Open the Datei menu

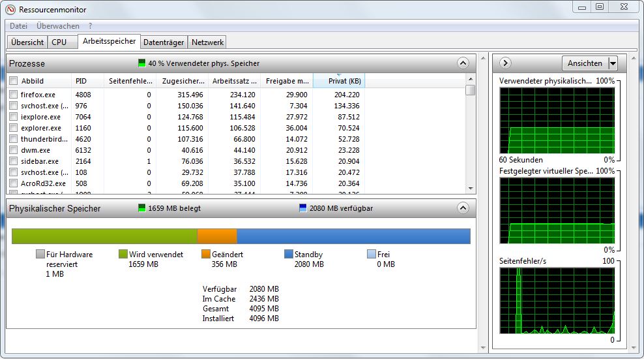click(x=18, y=26)
